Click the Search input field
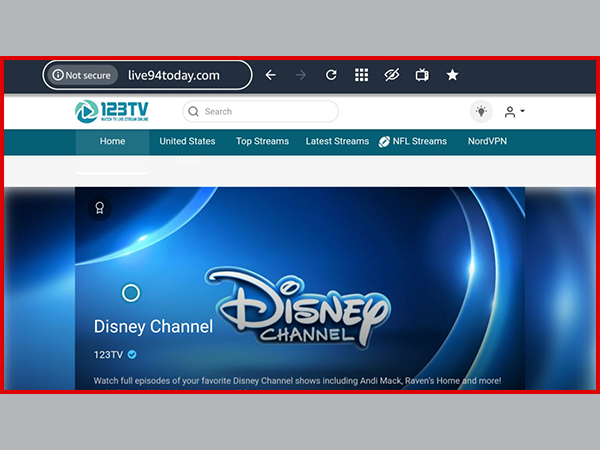The image size is (600, 450). tap(261, 111)
